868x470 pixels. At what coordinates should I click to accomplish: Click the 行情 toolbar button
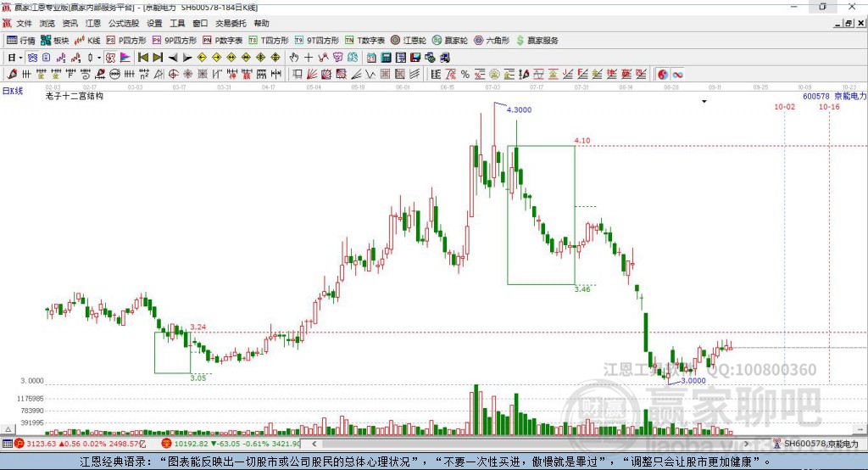coord(21,41)
